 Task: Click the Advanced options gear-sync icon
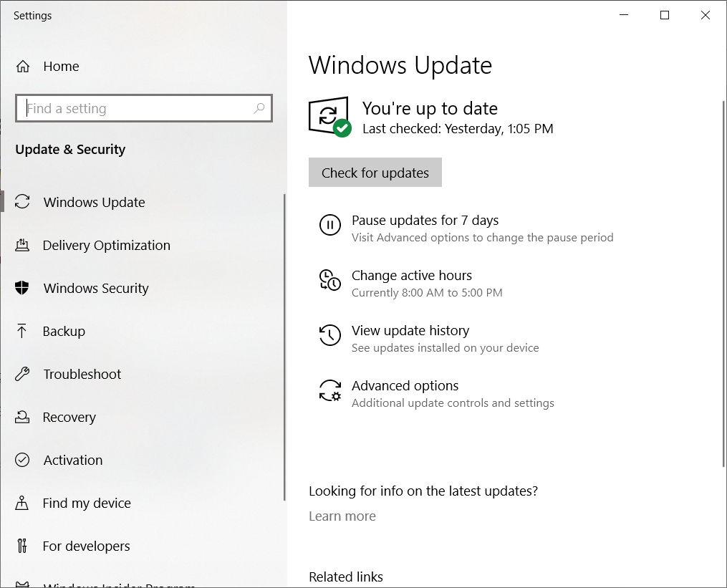click(x=329, y=390)
